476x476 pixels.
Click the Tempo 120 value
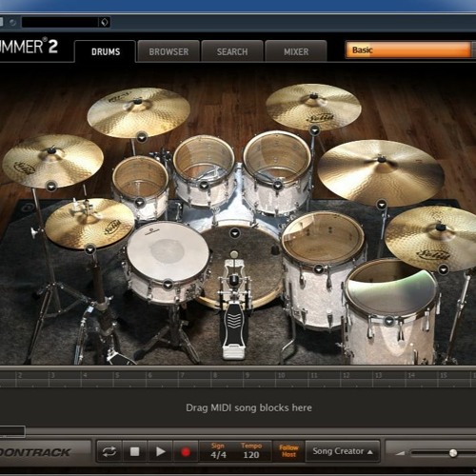click(251, 455)
